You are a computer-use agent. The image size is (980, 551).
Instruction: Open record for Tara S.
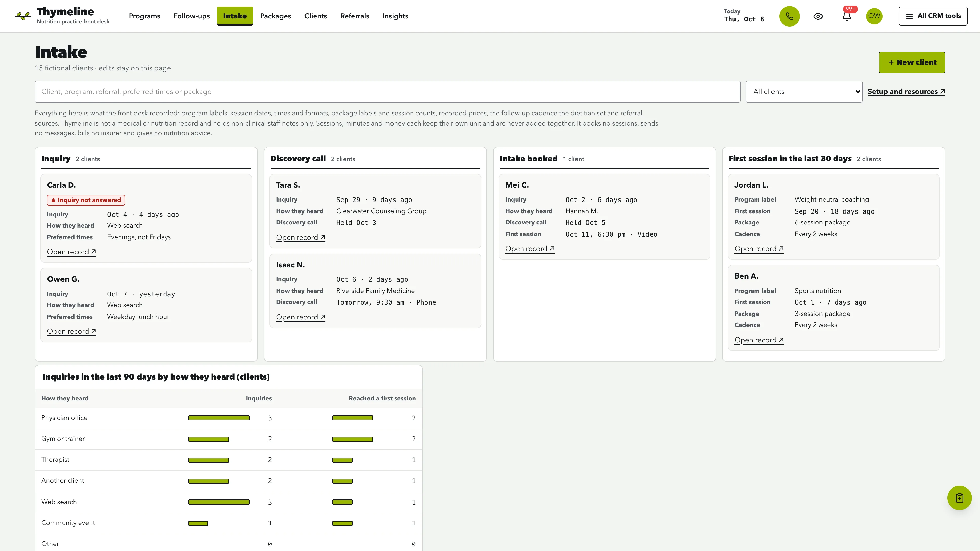301,237
